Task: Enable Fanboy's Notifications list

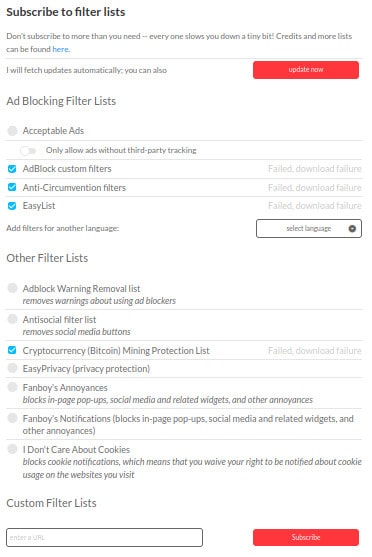Action: [x=12, y=418]
